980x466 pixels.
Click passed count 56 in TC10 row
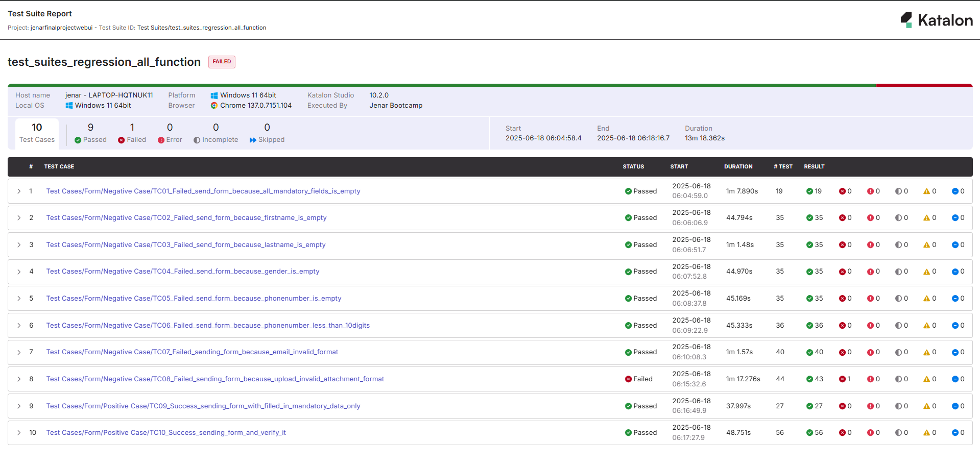815,433
